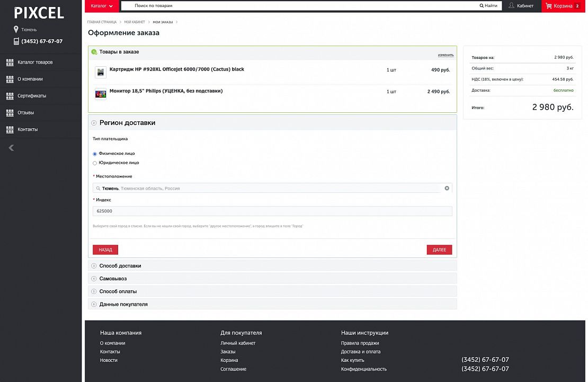Image resolution: width=588 pixels, height=382 pixels.
Task: Click the изменить link in order items
Action: point(446,55)
